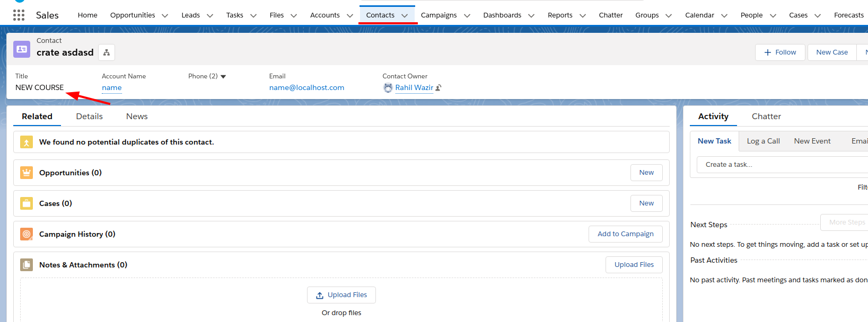
Task: Click the contact record icon beside crate asdasd
Action: coord(22,49)
